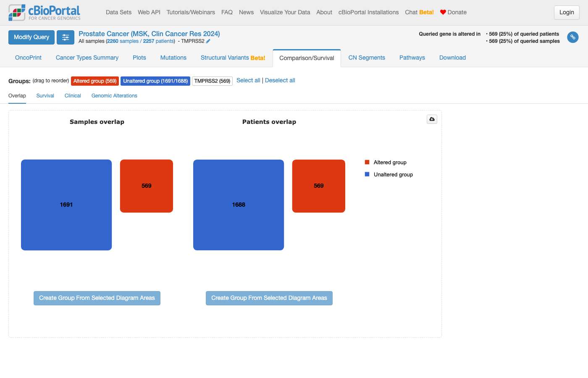Switch to the Pathways tab
This screenshot has height=378, width=588.
coord(412,58)
